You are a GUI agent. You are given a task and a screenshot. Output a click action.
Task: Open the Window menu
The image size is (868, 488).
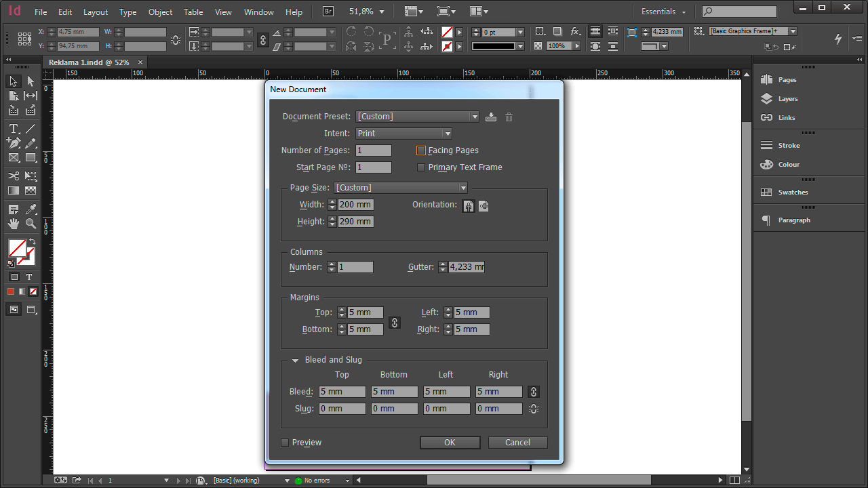pyautogui.click(x=258, y=12)
